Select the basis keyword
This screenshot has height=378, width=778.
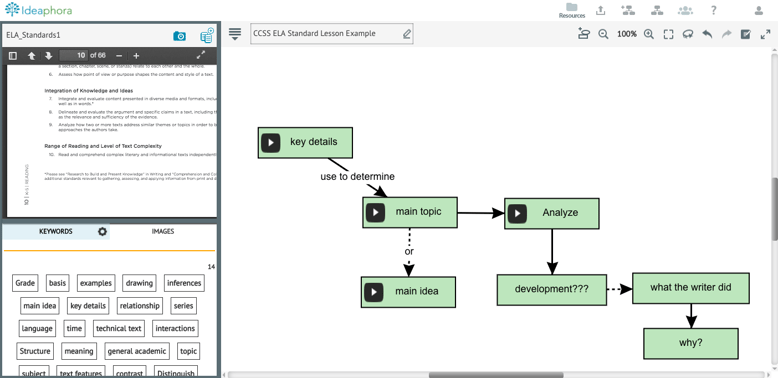coord(57,283)
